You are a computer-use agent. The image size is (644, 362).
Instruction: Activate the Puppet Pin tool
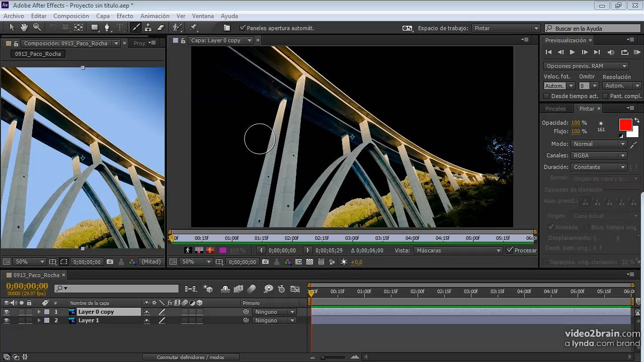pos(194,28)
